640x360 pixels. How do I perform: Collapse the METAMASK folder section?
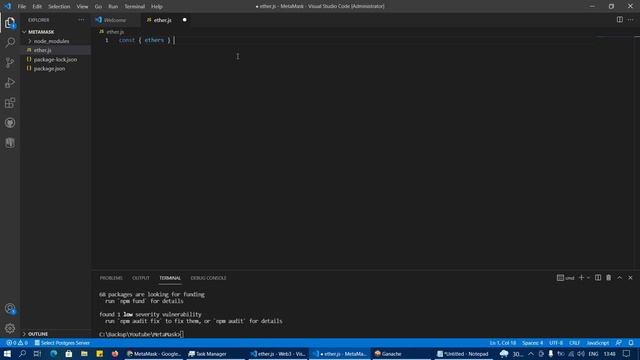[x=41, y=32]
